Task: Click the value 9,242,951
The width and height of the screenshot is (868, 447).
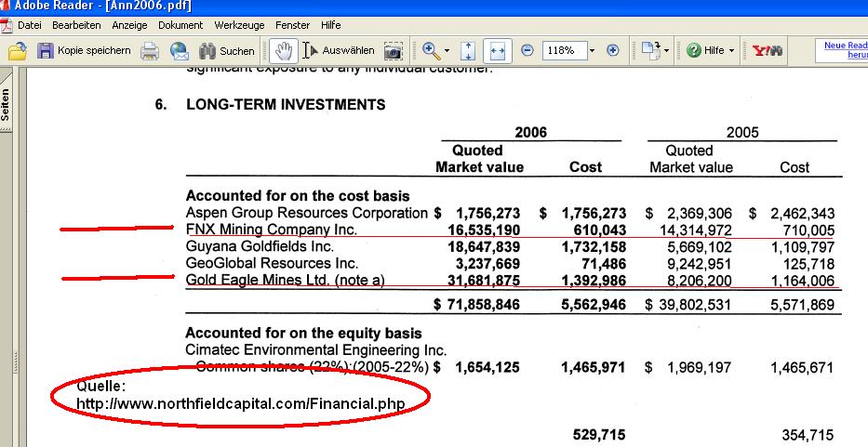Action: (700, 264)
